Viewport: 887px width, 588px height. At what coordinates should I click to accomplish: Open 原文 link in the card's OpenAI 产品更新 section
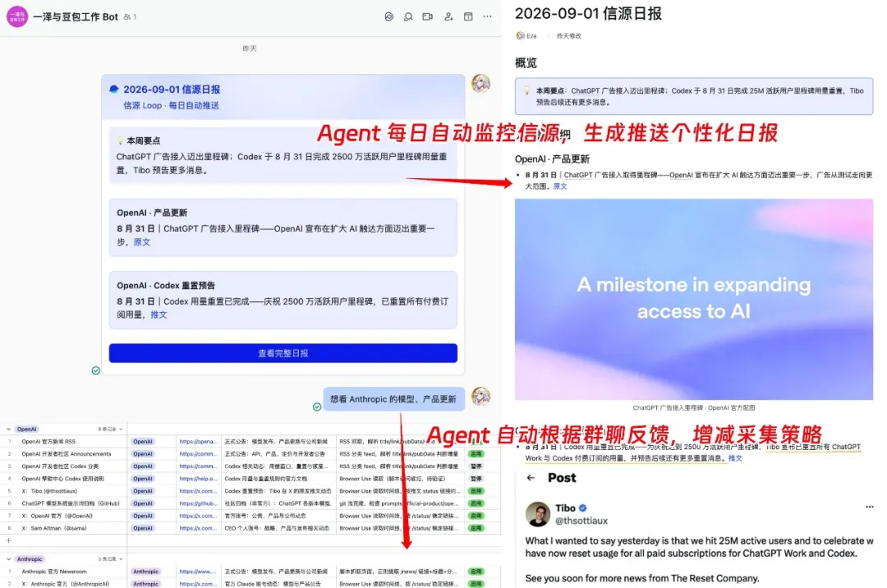142,242
